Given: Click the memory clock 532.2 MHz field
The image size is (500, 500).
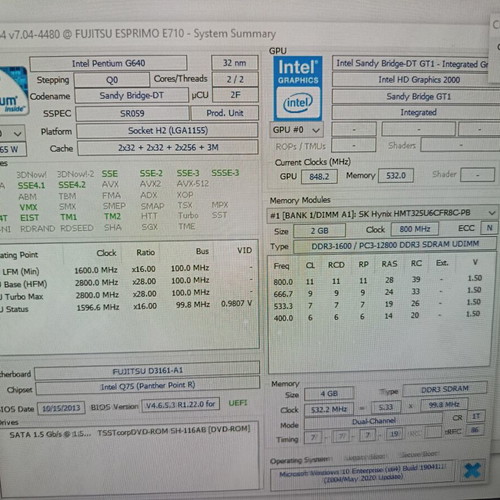Looking at the screenshot, I should coord(329,409).
